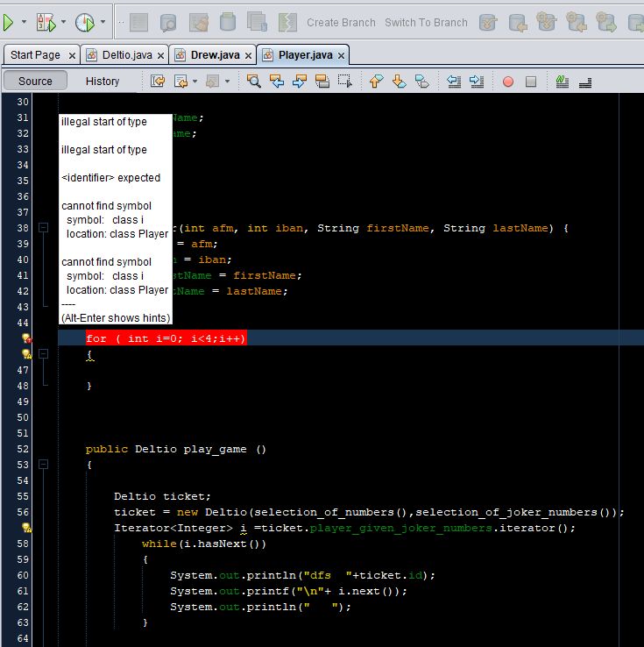The image size is (644, 647).
Task: Click the error lightbulb beside the for loop
Action: click(27, 338)
